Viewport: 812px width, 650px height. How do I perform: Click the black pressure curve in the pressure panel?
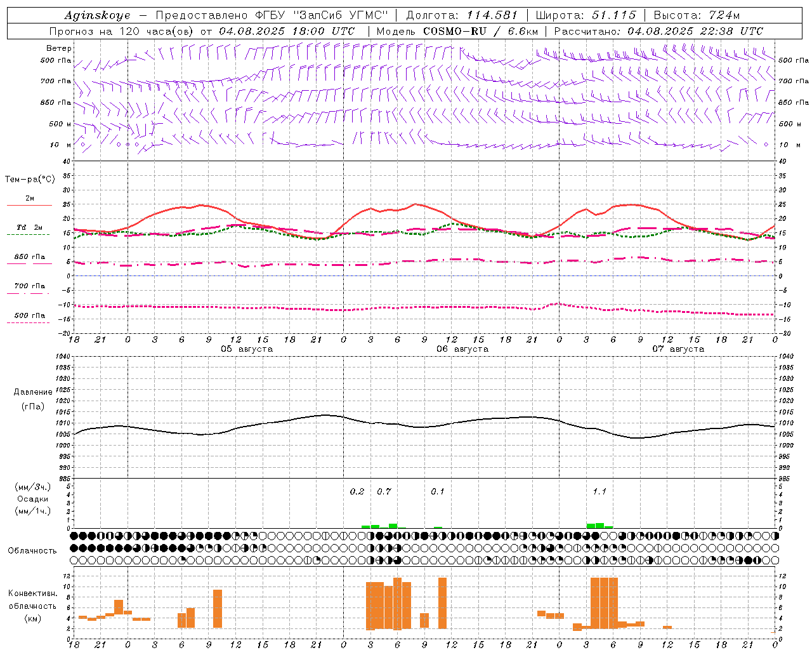coord(424,427)
